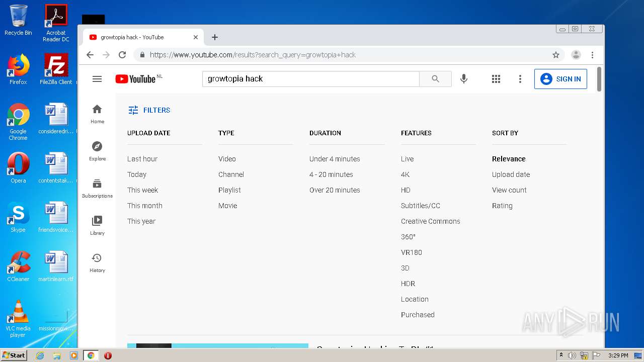The height and width of the screenshot is (362, 644).
Task: Select duration 4 - 20 minutes
Action: 331,174
